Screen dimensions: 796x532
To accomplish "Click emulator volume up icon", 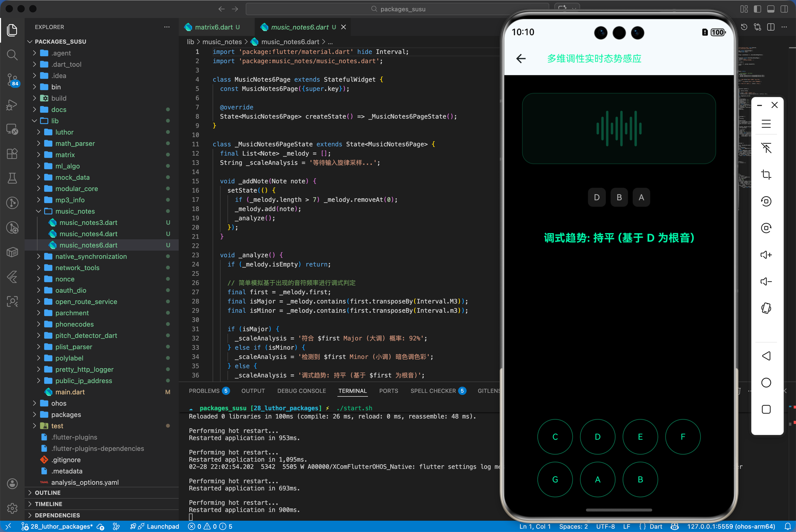I will click(766, 255).
